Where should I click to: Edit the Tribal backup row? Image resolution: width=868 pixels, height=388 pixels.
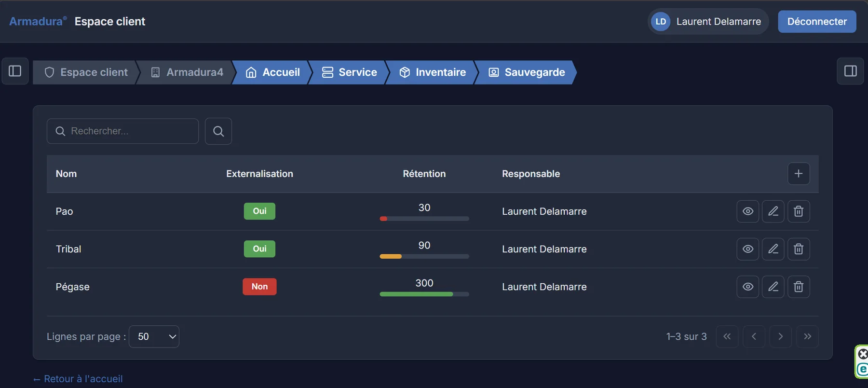point(773,249)
